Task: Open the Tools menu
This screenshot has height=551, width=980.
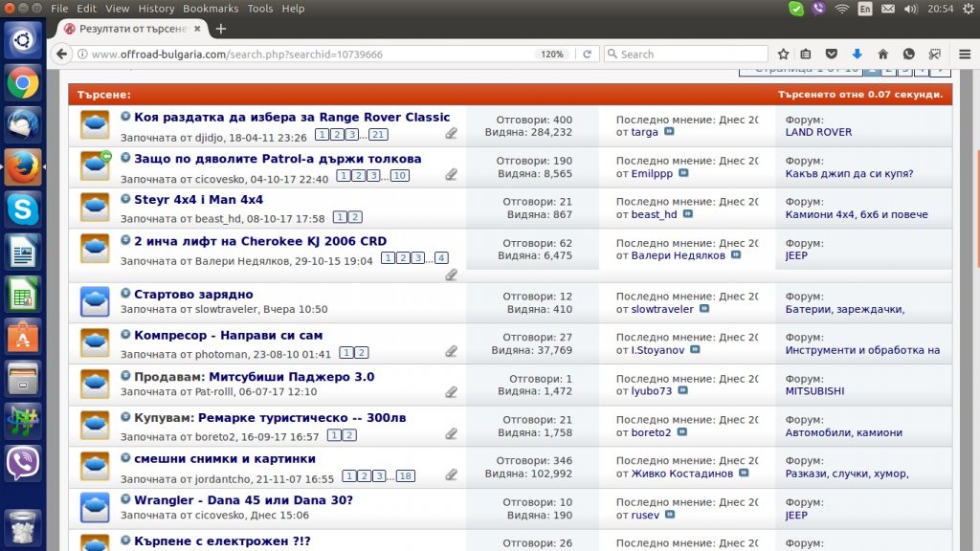Action: tap(260, 9)
